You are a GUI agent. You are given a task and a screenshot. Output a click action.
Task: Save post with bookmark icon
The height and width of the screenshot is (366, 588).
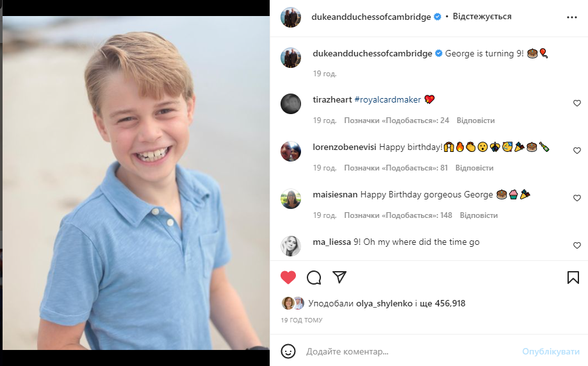tap(573, 278)
